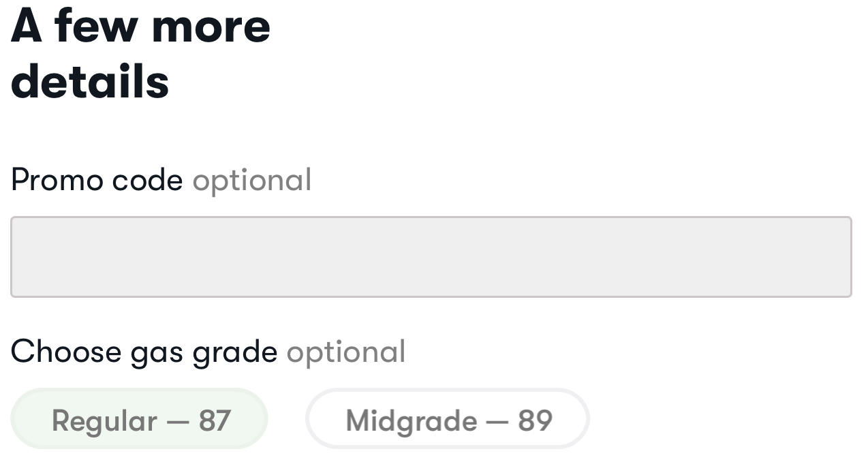Viewport: 868px width, 460px height.
Task: Click 'optional' text beside Promo code
Action: [x=251, y=180]
